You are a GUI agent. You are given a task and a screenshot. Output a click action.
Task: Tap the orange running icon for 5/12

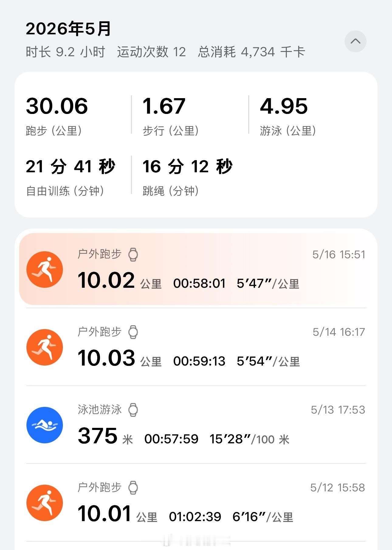point(45,503)
